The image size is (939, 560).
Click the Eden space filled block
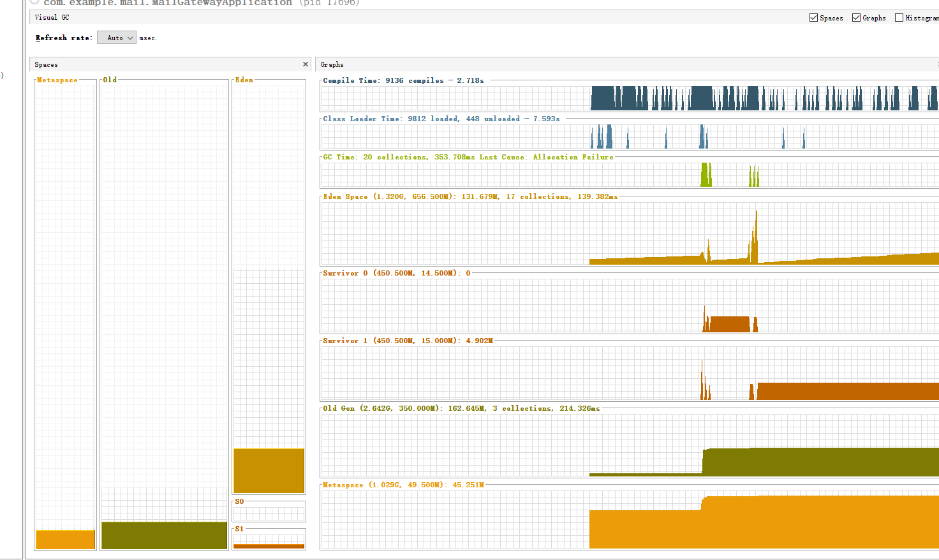[x=269, y=471]
